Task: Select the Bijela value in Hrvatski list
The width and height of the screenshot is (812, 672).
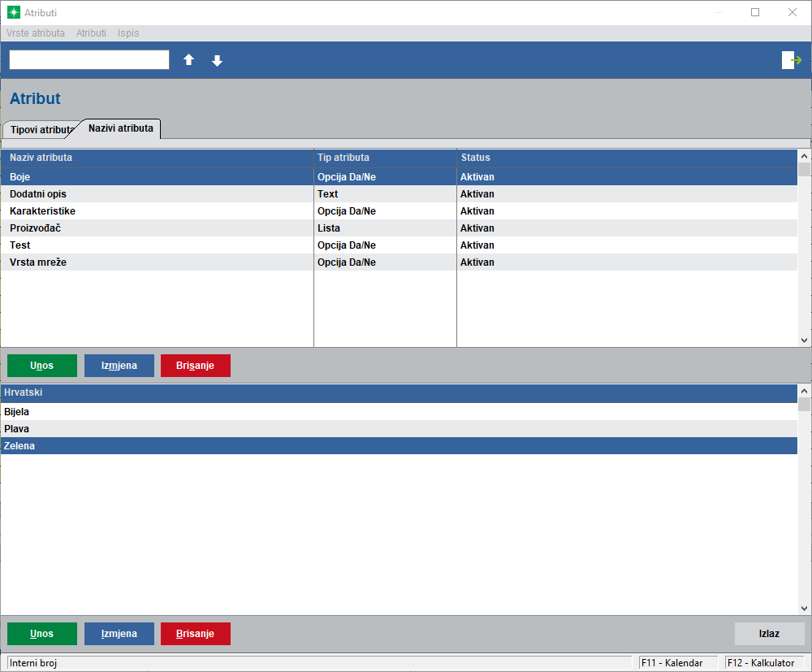Action: click(17, 412)
